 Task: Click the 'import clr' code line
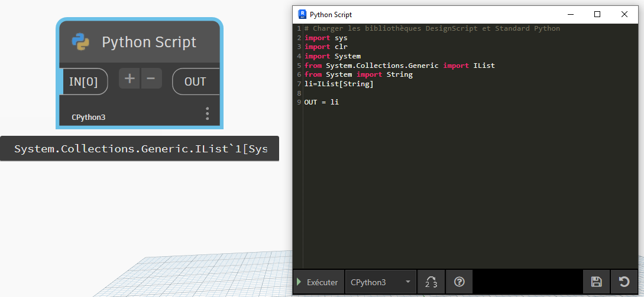[326, 47]
